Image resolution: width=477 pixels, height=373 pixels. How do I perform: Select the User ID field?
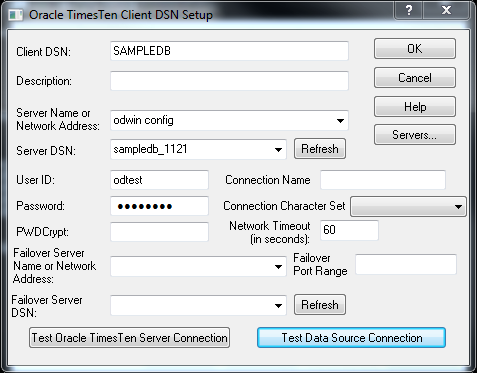(x=159, y=180)
